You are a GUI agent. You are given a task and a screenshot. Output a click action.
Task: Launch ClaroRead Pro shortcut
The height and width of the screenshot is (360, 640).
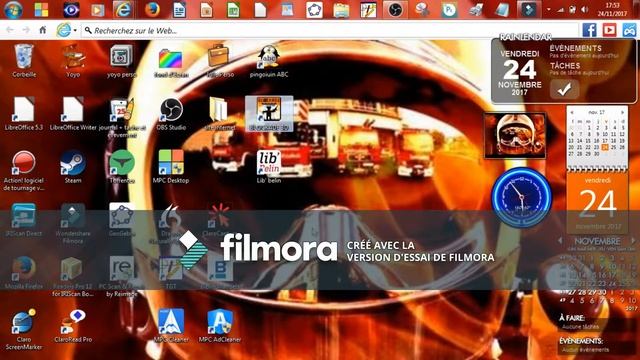(x=73, y=326)
